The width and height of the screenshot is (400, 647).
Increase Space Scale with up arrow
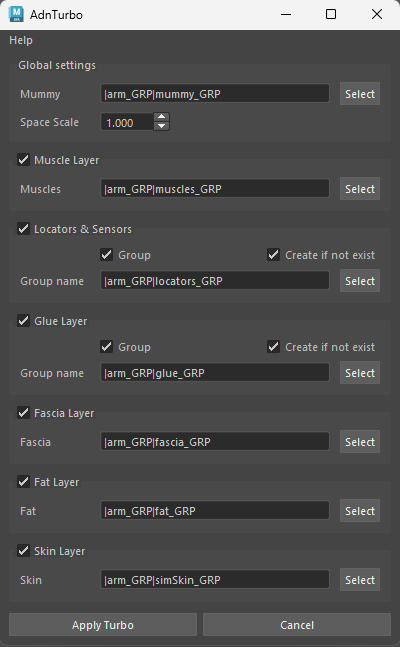coord(162,117)
